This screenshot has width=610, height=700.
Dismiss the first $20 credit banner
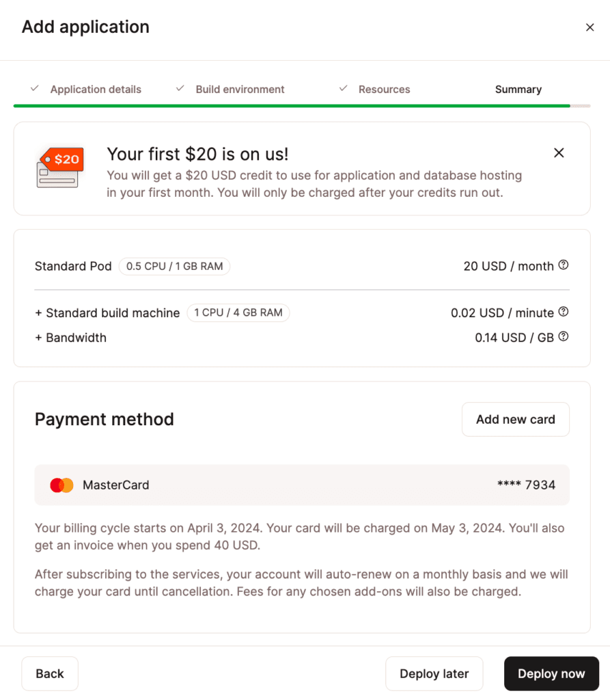(559, 153)
